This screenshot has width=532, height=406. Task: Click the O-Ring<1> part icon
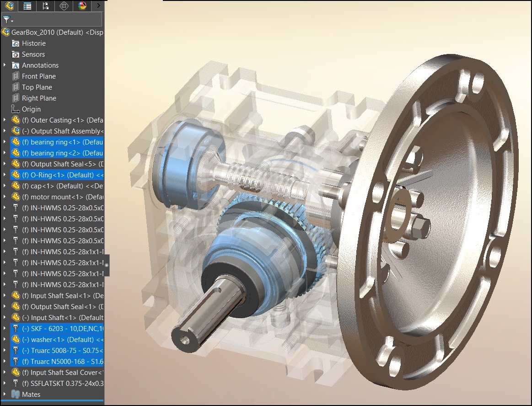(16, 175)
